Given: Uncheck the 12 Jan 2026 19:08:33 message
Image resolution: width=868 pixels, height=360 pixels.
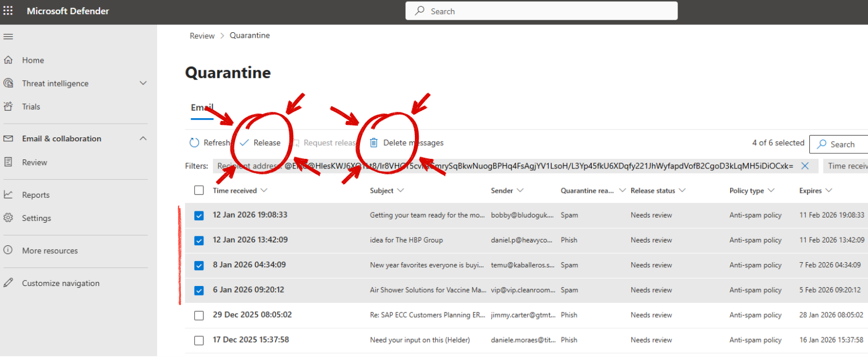Looking at the screenshot, I should tap(199, 215).
